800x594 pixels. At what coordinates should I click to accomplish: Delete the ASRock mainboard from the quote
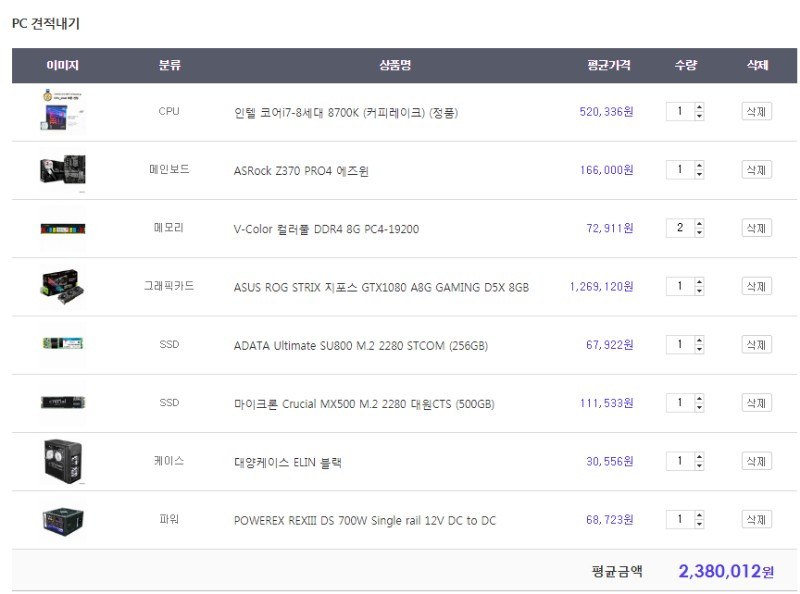click(757, 170)
